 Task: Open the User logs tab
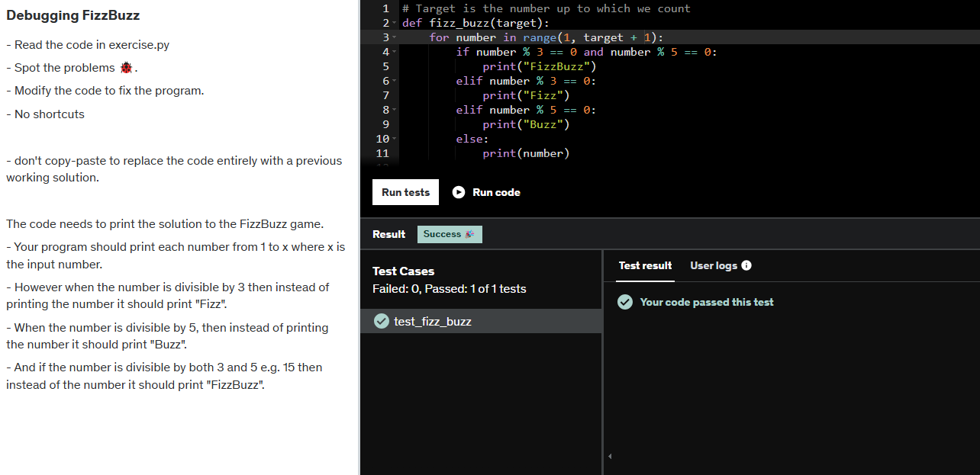714,265
